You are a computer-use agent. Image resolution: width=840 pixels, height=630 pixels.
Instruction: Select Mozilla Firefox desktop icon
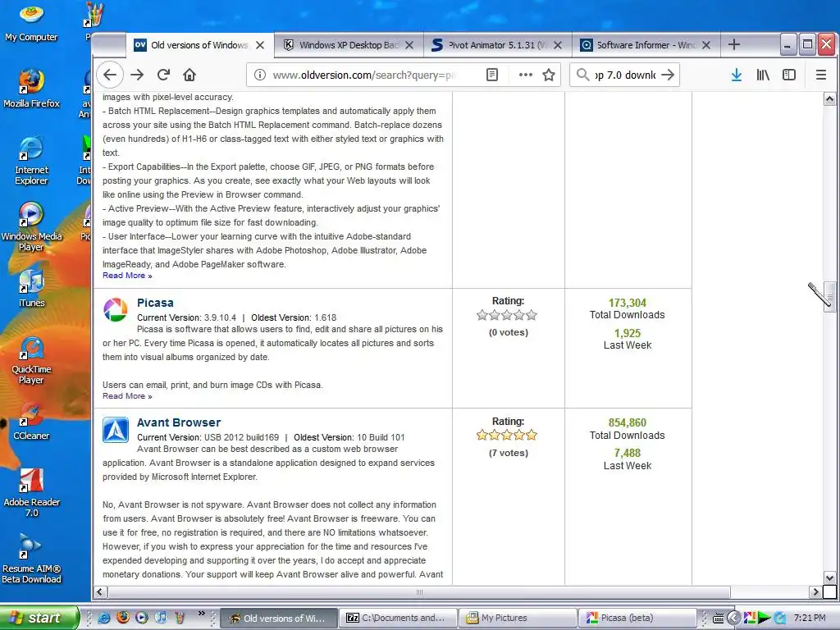click(32, 89)
